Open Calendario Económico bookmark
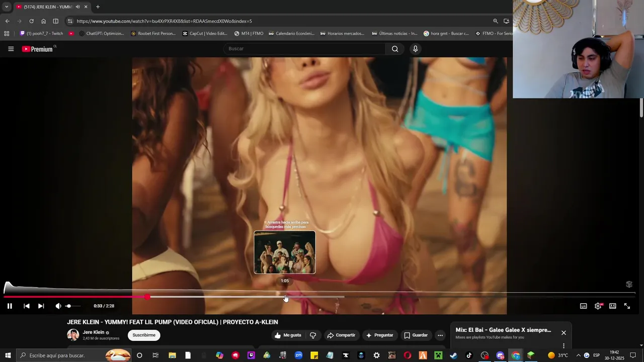The width and height of the screenshot is (644, 362). click(x=292, y=34)
